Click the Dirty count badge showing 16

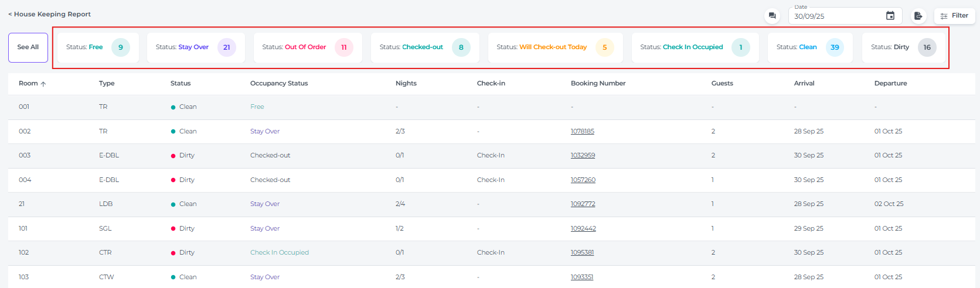click(927, 47)
